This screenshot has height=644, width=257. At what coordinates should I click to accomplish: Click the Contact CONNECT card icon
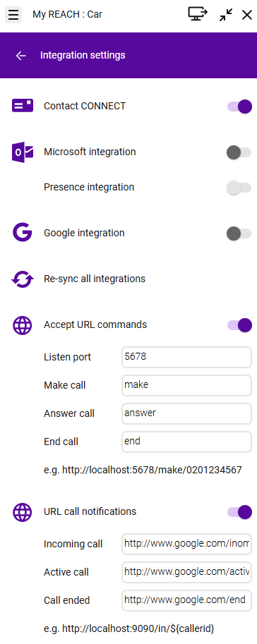[22, 106]
